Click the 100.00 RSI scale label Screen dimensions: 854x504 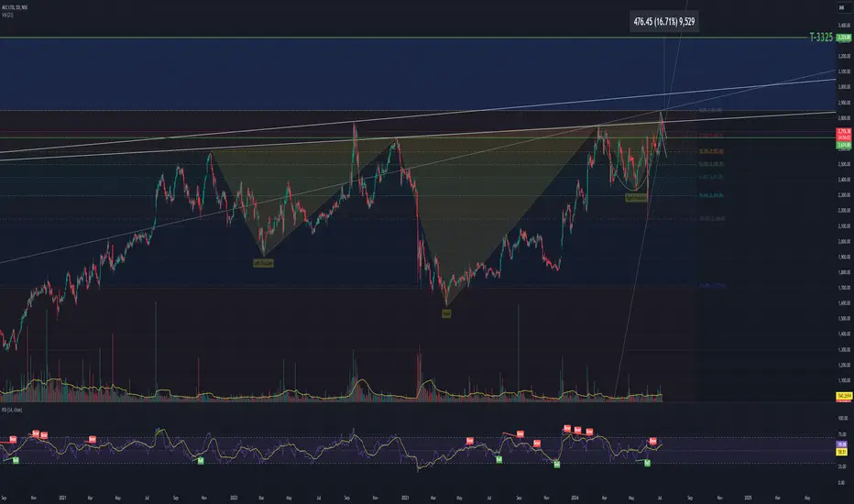pyautogui.click(x=843, y=419)
